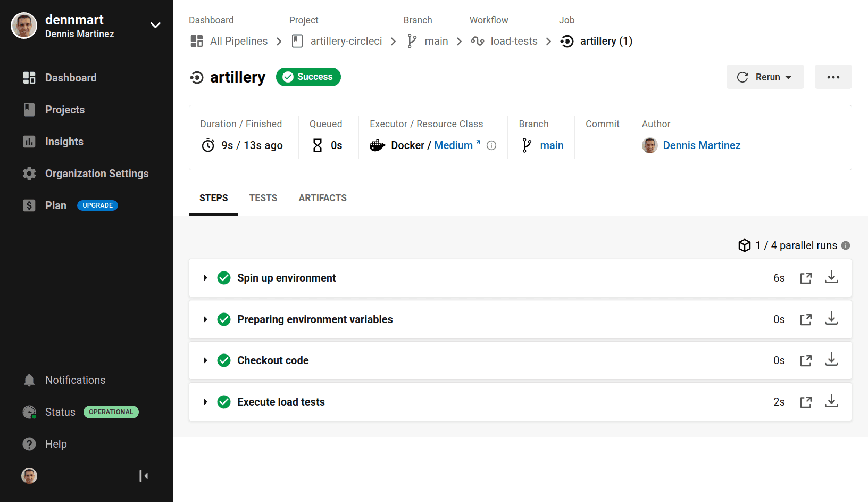Download logs for the Execute load tests step
Screen dimensions: 868x502
click(x=831, y=401)
